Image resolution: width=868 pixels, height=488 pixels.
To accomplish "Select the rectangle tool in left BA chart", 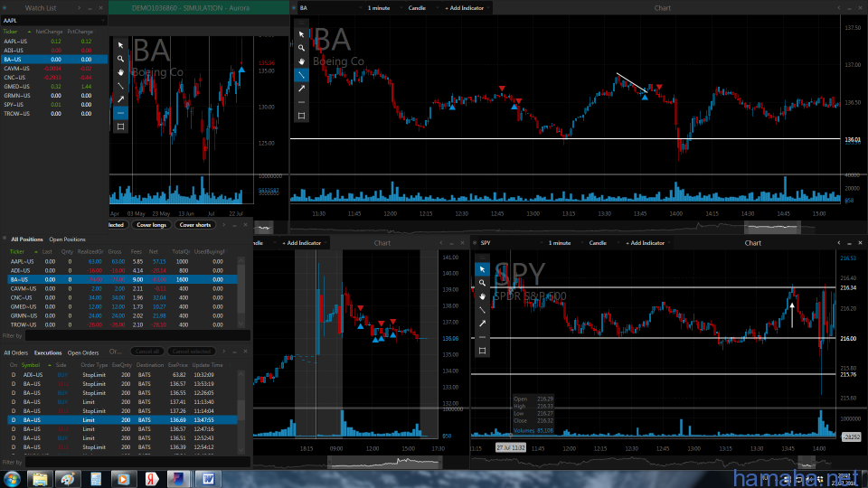I will 120,127.
